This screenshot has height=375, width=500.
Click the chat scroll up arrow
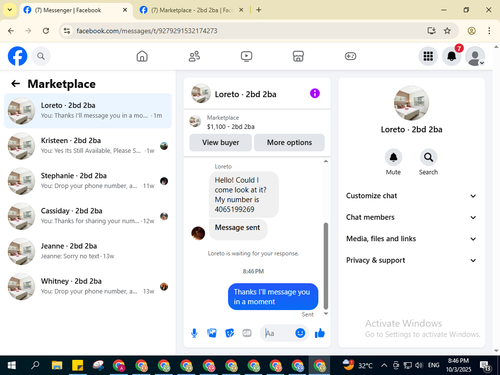coord(326,161)
